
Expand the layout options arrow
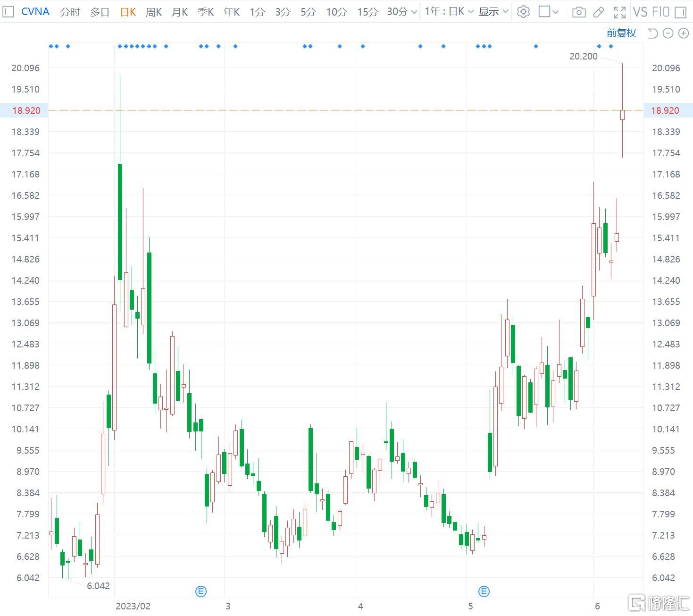(555, 12)
